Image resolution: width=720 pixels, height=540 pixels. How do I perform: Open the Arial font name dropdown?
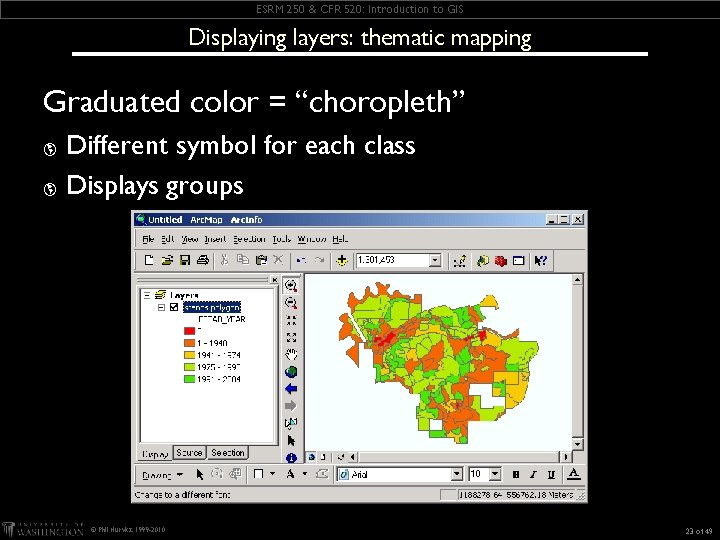coord(456,474)
